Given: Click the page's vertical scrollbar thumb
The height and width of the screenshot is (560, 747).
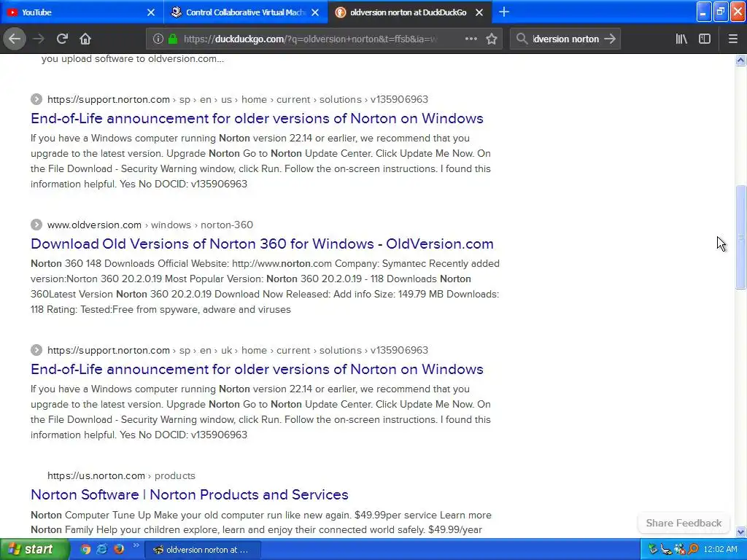Looking at the screenshot, I should [x=740, y=237].
